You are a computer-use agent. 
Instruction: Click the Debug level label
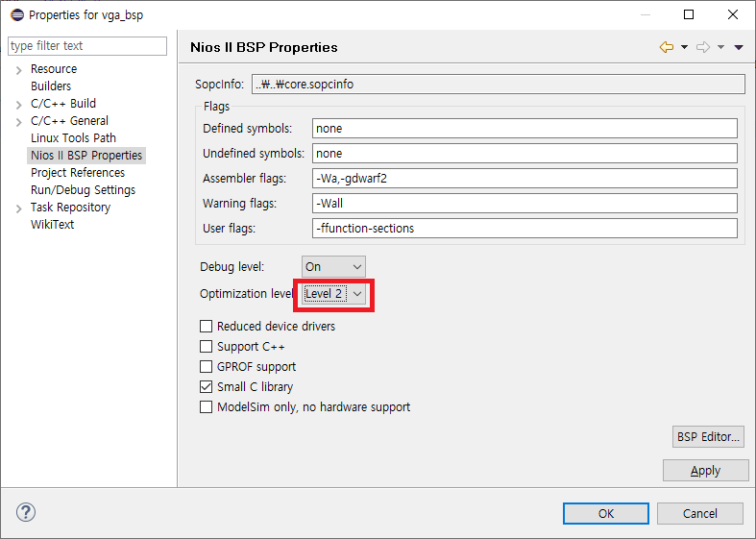coord(232,266)
